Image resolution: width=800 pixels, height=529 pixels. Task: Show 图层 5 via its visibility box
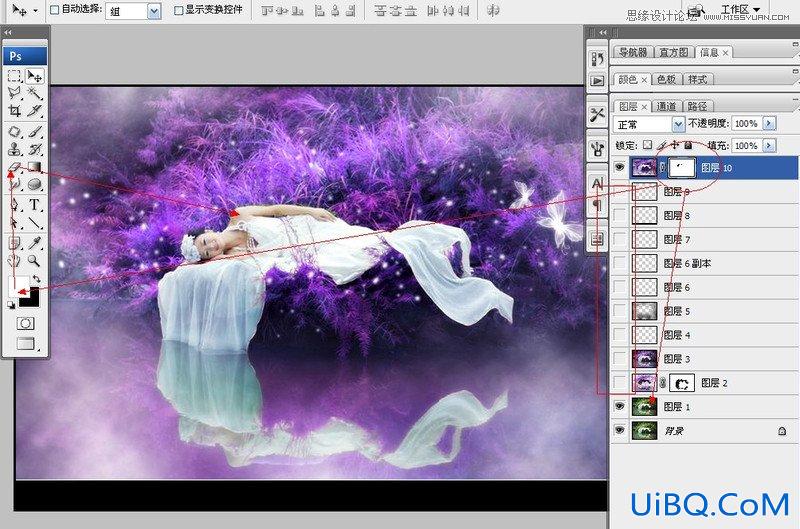[x=619, y=311]
